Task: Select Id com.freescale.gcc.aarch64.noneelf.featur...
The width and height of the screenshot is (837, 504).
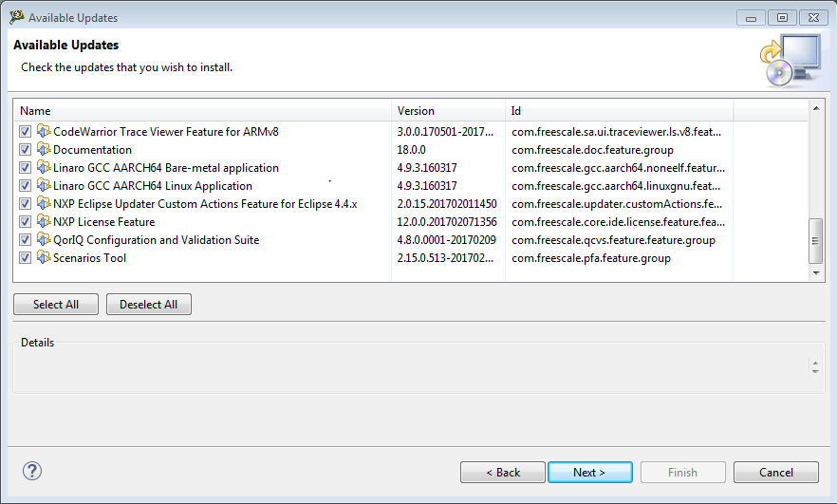Action: (x=618, y=168)
